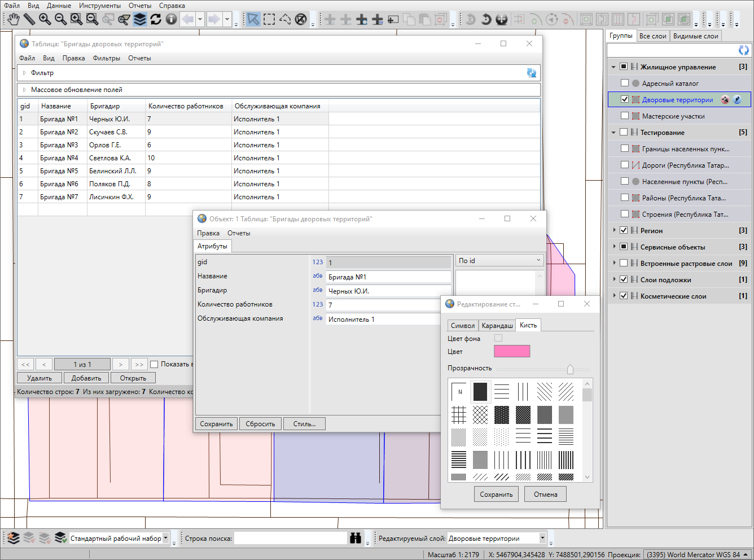The image size is (754, 560).
Task: Click the layers stack toolbar icon
Action: 140,20
